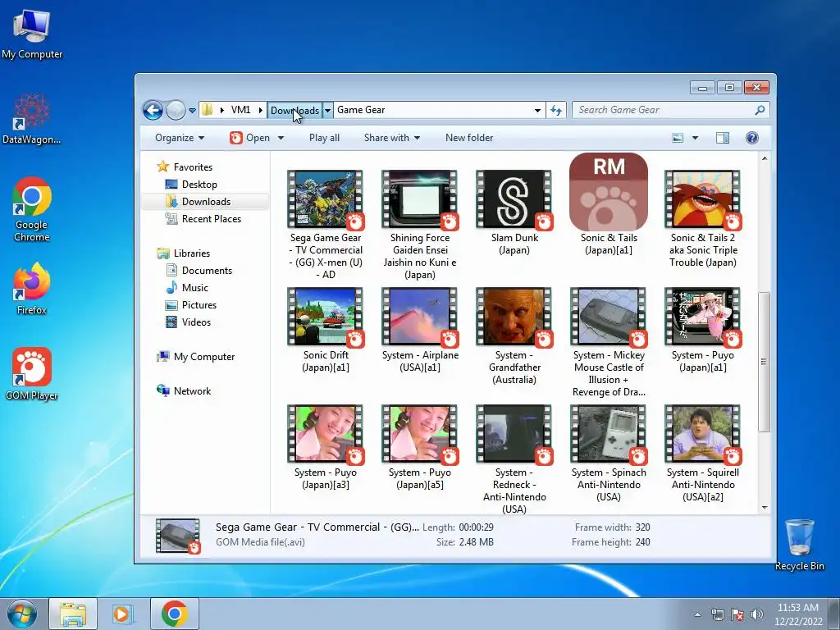The width and height of the screenshot is (840, 630).
Task: Click the DataWagon desktop shortcut
Action: (32, 119)
